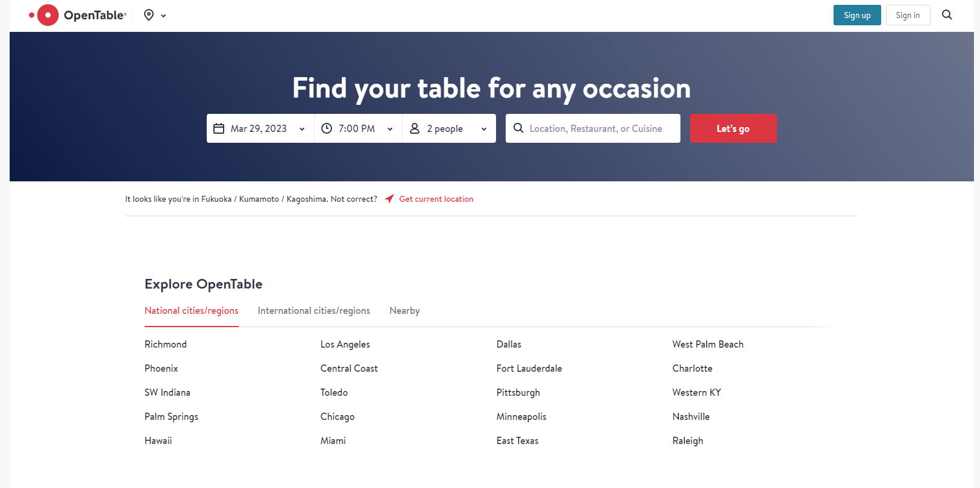Open the Hawaii link

point(158,440)
